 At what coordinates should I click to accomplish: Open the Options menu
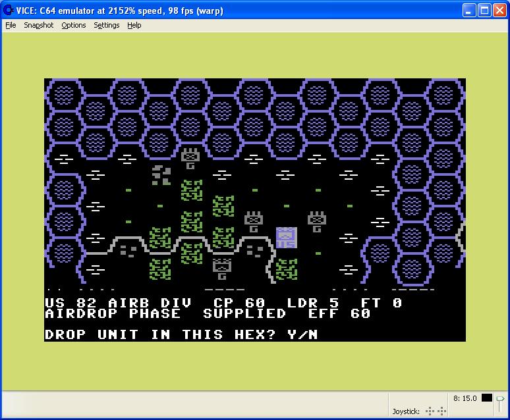[74, 25]
